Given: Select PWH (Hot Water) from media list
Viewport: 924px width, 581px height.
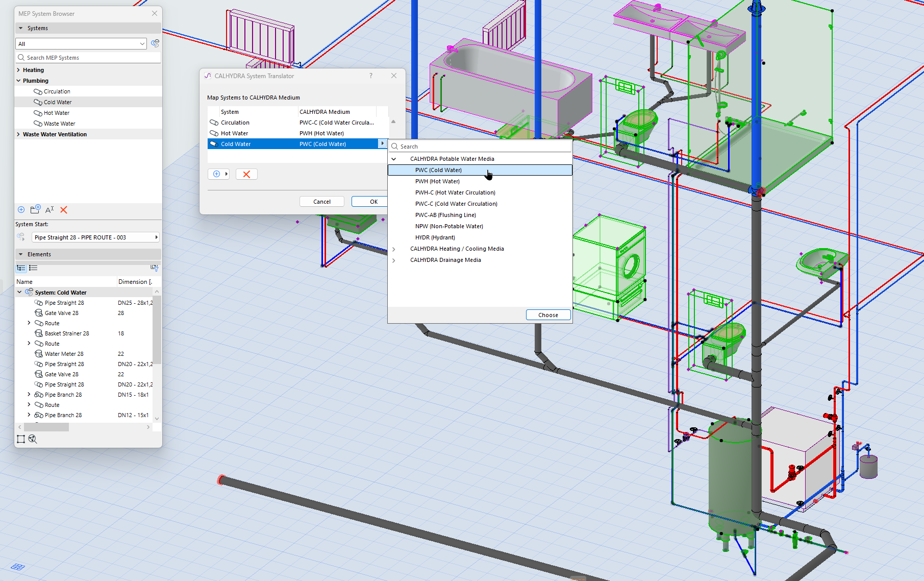Looking at the screenshot, I should pyautogui.click(x=437, y=181).
